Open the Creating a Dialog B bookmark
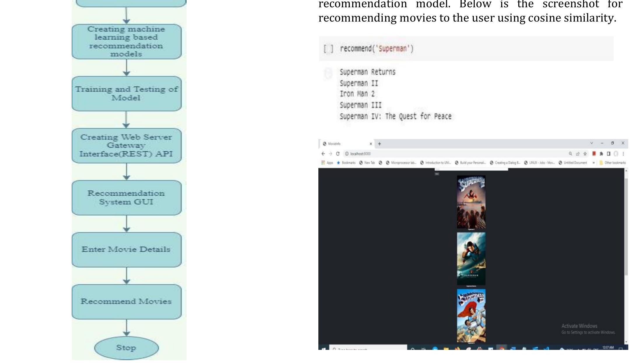Screen dimensions: 644x363 [505, 163]
